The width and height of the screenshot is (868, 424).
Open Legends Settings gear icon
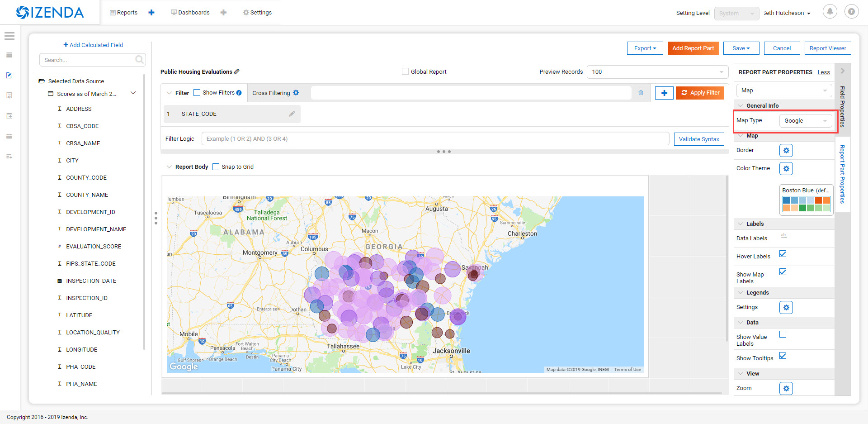click(x=786, y=307)
